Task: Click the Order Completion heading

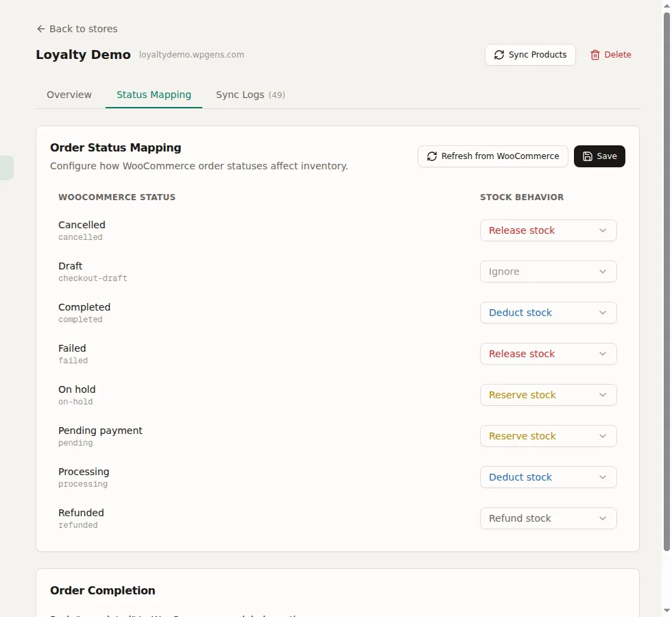Action: (x=103, y=590)
